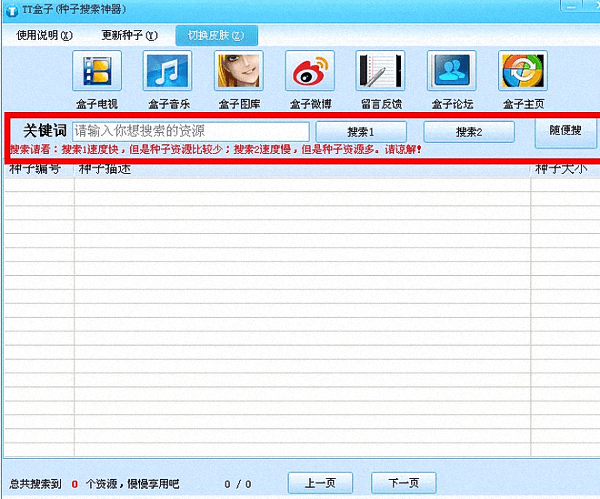Open the 盒子音乐 music note icon
600x499 pixels.
pyautogui.click(x=168, y=72)
